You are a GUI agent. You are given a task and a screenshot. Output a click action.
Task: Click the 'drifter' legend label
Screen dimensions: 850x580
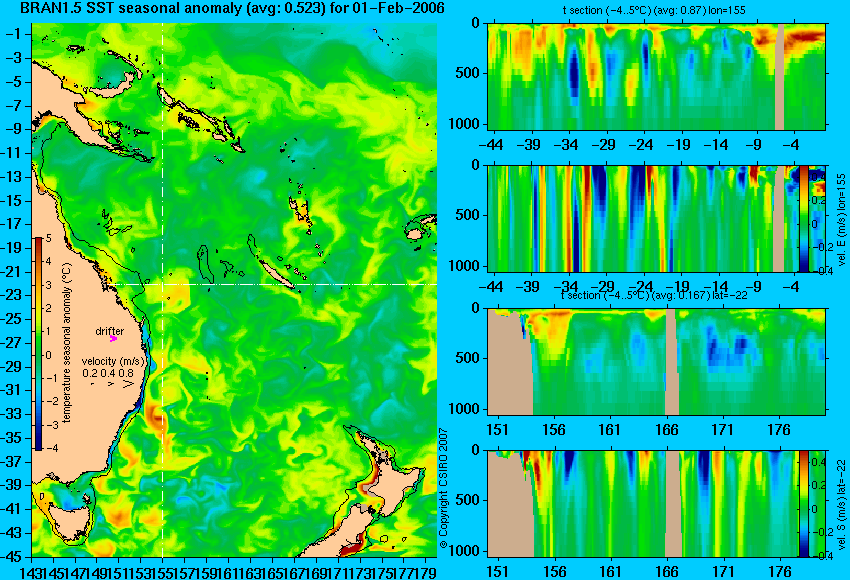click(110, 331)
